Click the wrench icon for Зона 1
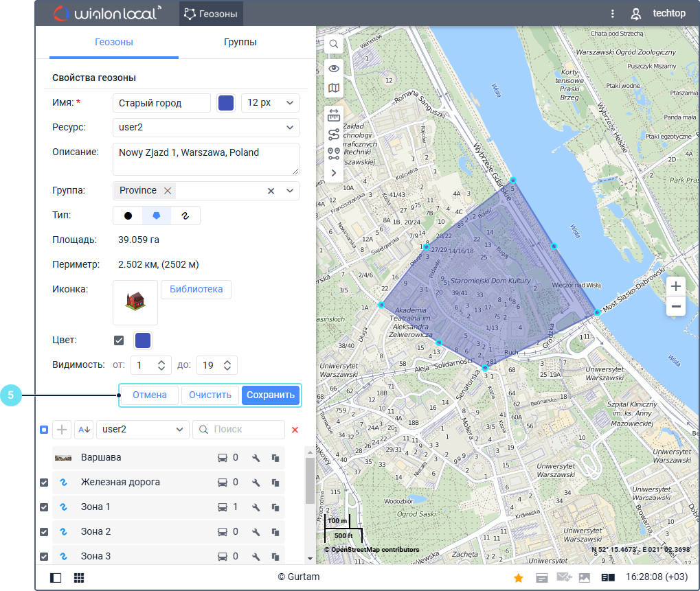This screenshot has height=591, width=700. [256, 507]
